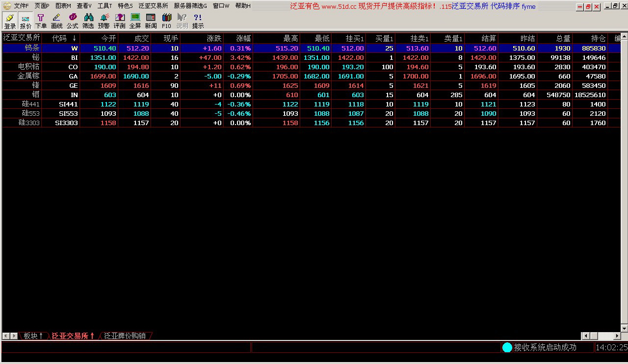
Task: Switch to the 泛亚牌价购销 bottom tab
Action: point(125,336)
